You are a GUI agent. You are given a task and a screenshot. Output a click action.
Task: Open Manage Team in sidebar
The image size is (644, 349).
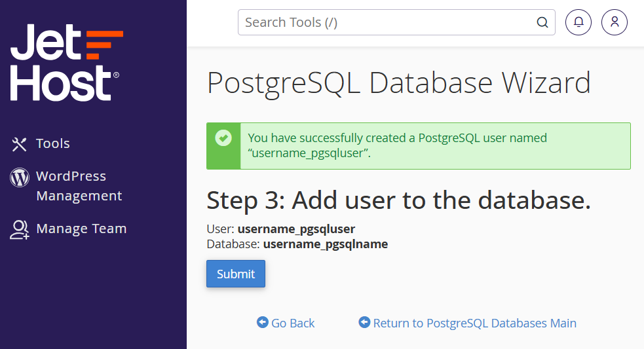[x=81, y=229]
